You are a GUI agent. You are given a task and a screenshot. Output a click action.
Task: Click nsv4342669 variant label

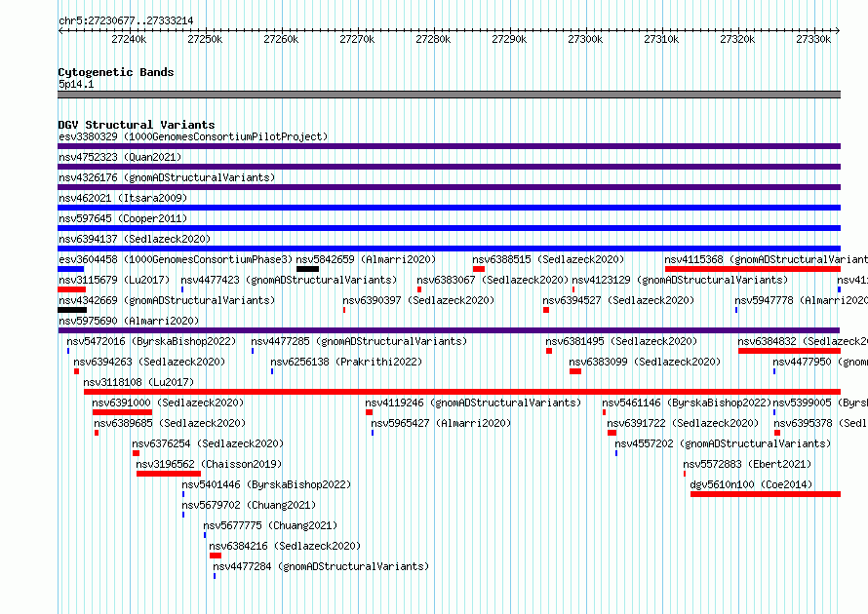pos(167,300)
